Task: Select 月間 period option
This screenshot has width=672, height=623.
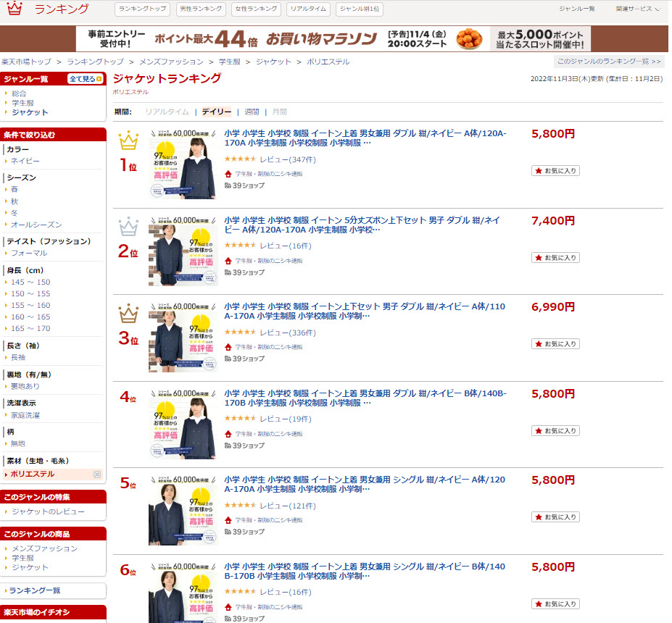Action: point(279,112)
